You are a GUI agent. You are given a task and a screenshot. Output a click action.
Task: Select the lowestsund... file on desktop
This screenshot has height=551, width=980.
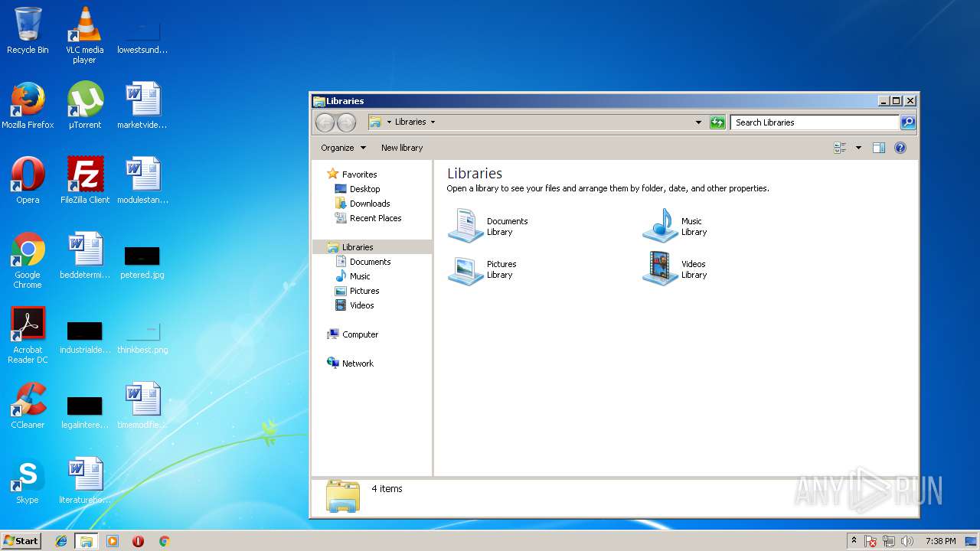click(x=142, y=36)
